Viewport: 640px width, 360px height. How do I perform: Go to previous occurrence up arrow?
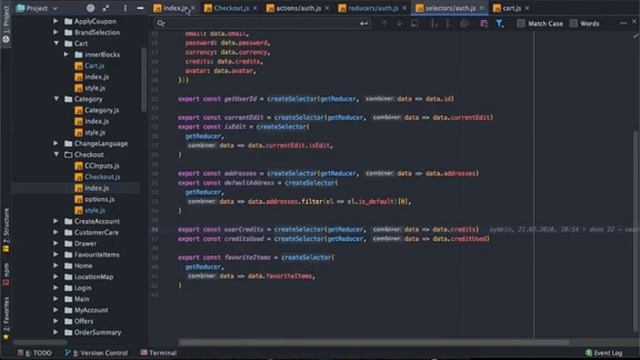[384, 23]
